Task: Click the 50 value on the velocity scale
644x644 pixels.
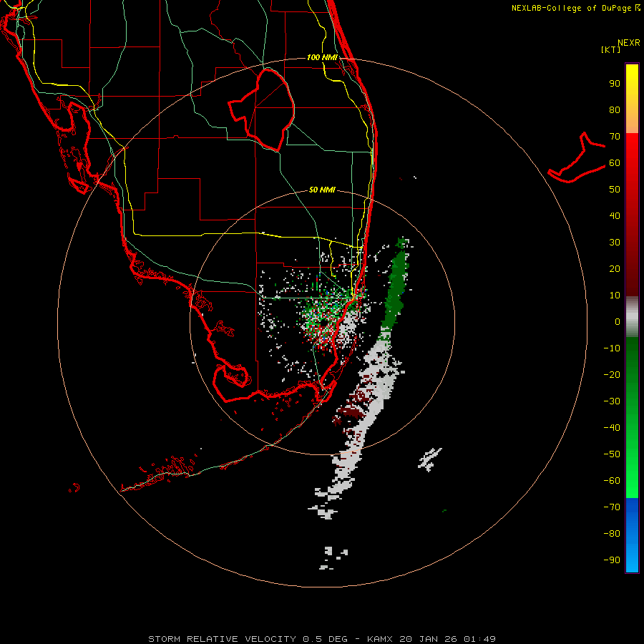Action: pyautogui.click(x=615, y=190)
